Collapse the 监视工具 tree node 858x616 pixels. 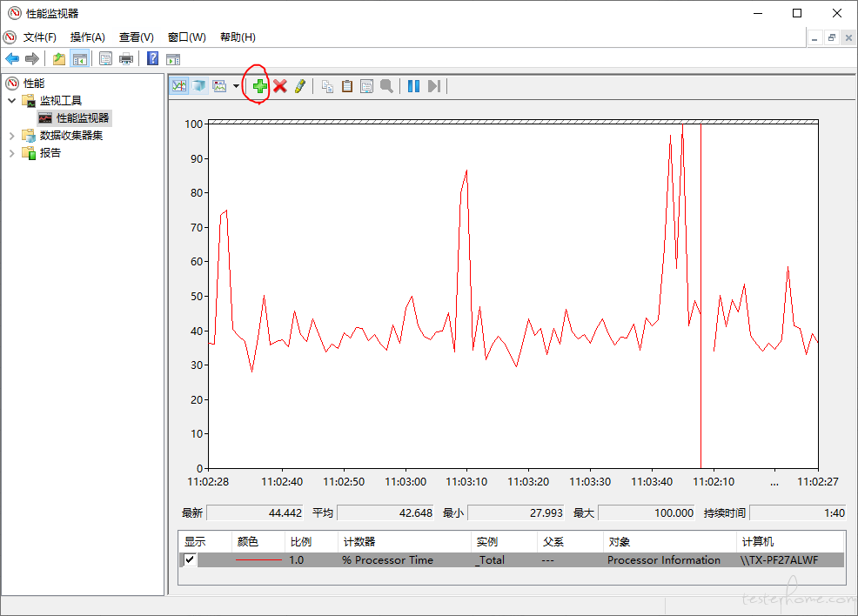click(11, 101)
